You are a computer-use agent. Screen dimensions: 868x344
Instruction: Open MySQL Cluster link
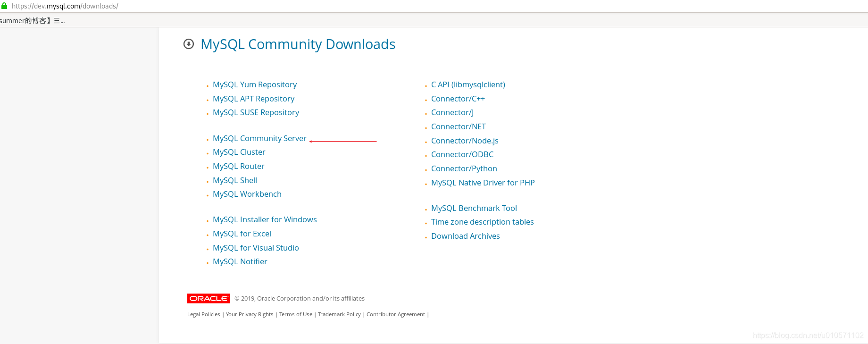(x=239, y=152)
